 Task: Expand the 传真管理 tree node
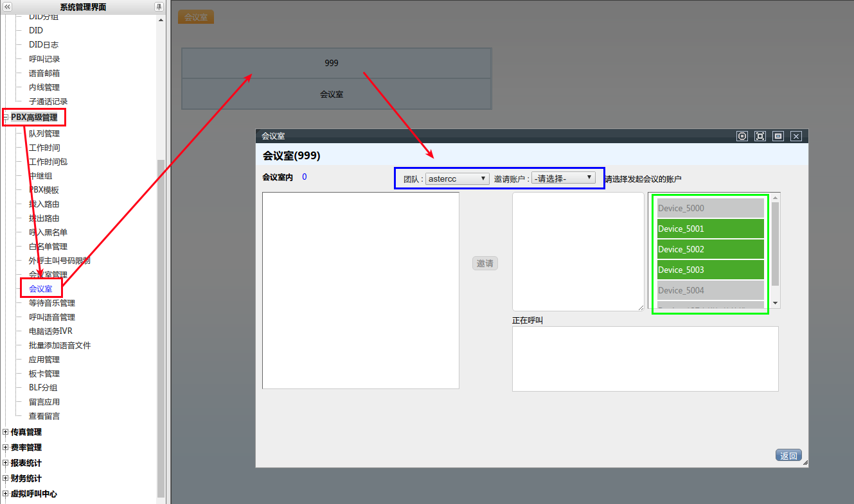[6, 432]
